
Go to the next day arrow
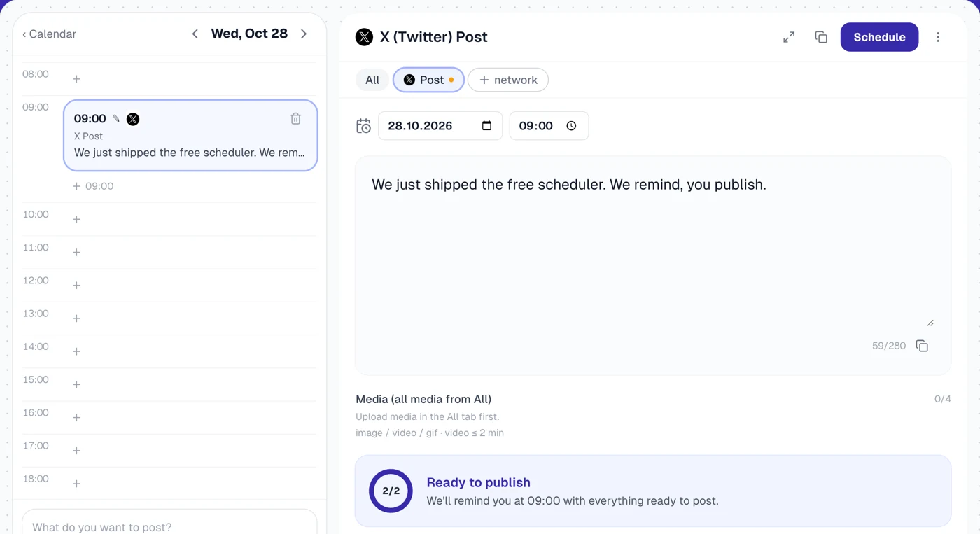click(x=304, y=34)
